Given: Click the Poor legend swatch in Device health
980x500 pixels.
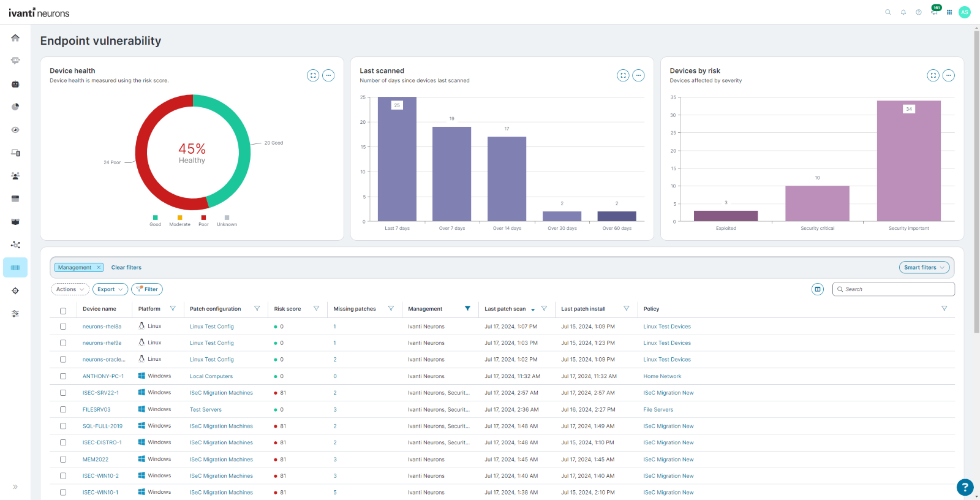Looking at the screenshot, I should click(203, 218).
